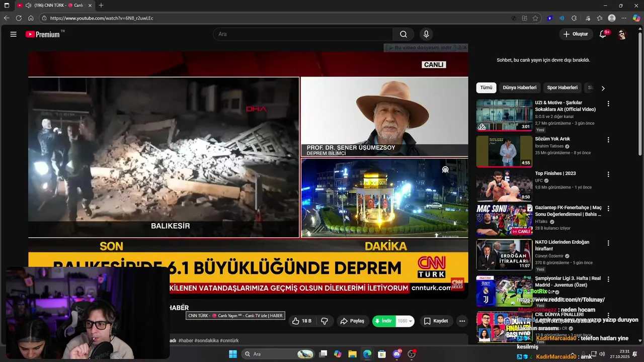Dislike the video with thumbs down
644x362 pixels.
(325, 321)
